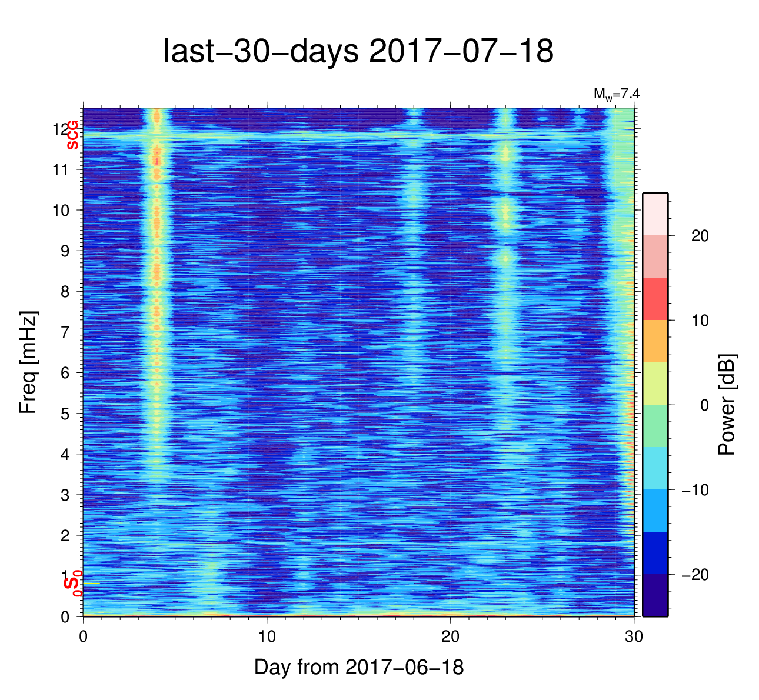Select the orange colorbar segment
The image size is (759, 700).
tap(655, 341)
